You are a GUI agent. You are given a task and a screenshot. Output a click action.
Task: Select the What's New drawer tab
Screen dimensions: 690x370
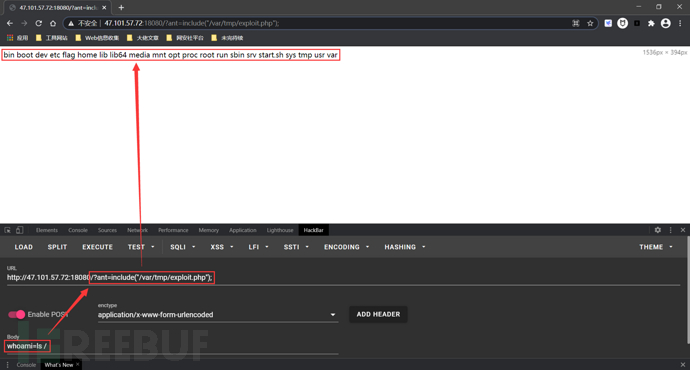[59, 365]
